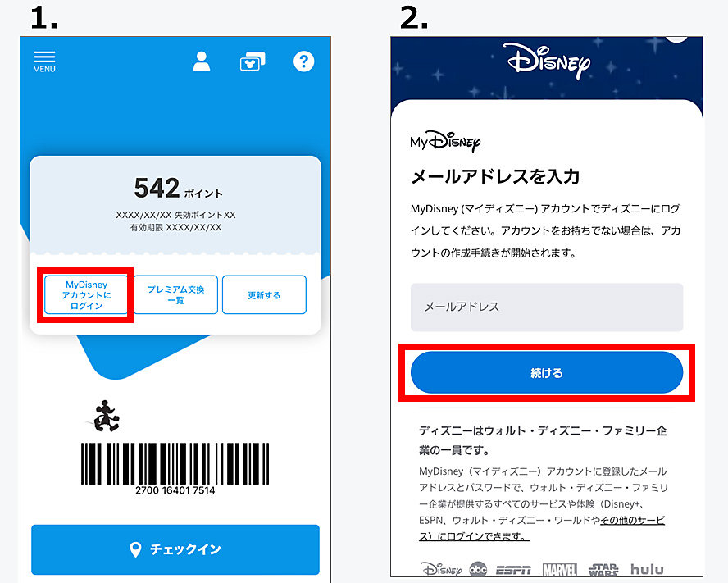
Task: Click the MyDisney logo
Action: click(x=445, y=141)
